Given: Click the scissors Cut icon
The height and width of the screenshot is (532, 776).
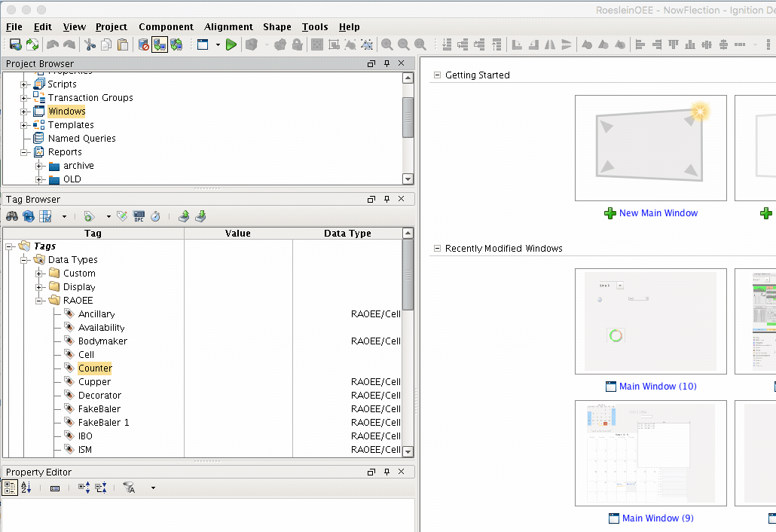Looking at the screenshot, I should coord(90,45).
